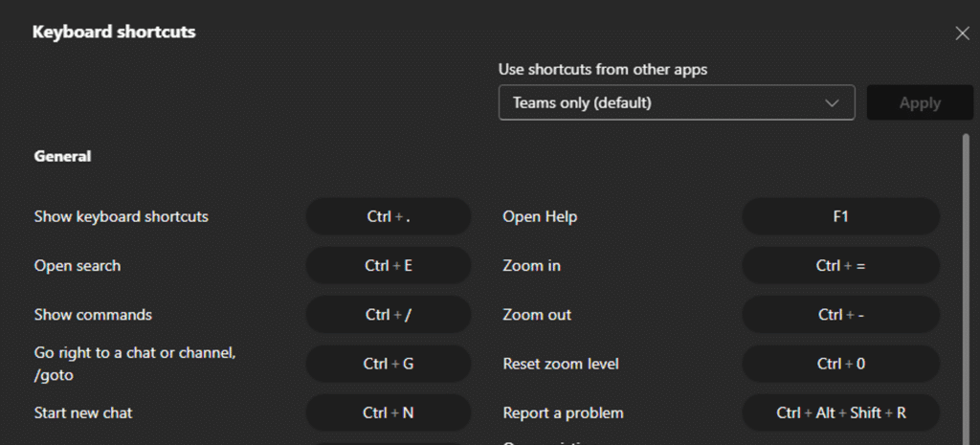This screenshot has width=980, height=445.
Task: Click the Ctrl + / shortcut field
Action: (x=389, y=315)
